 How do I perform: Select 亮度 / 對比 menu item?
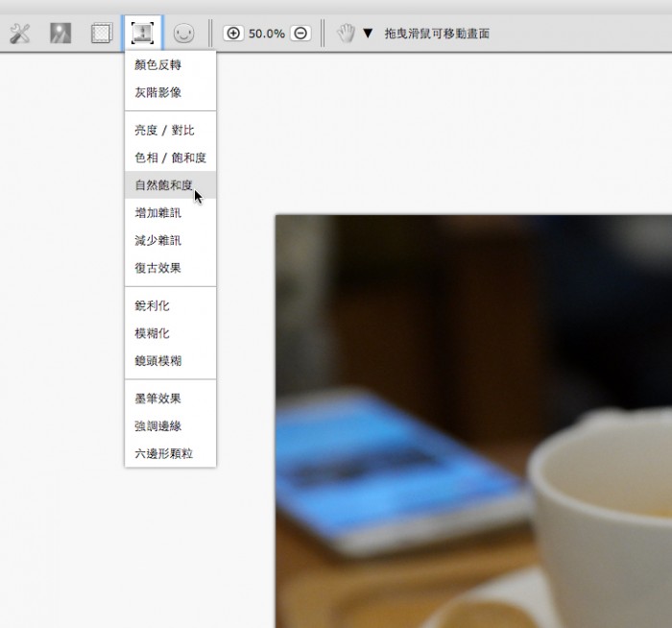click(170, 130)
